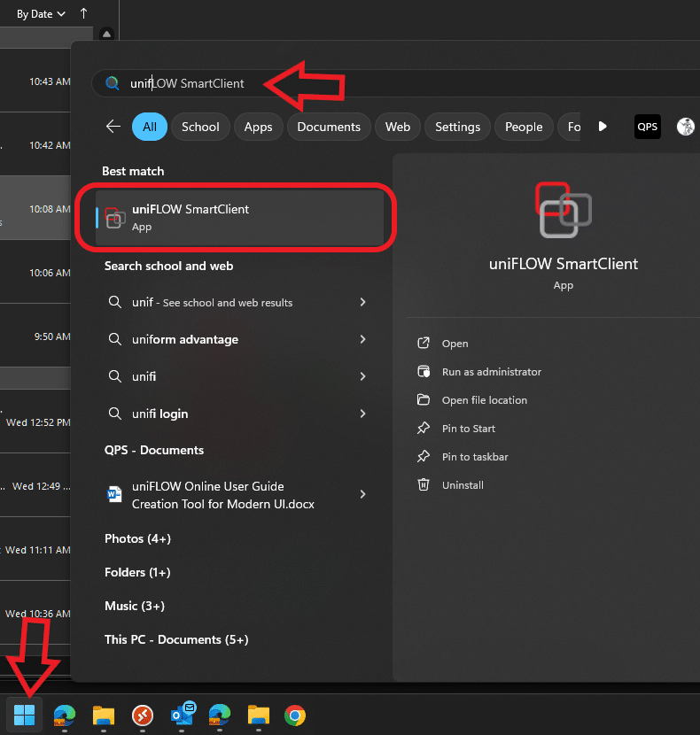Expand the Folders (1+) results group
700x735 pixels.
(137, 572)
